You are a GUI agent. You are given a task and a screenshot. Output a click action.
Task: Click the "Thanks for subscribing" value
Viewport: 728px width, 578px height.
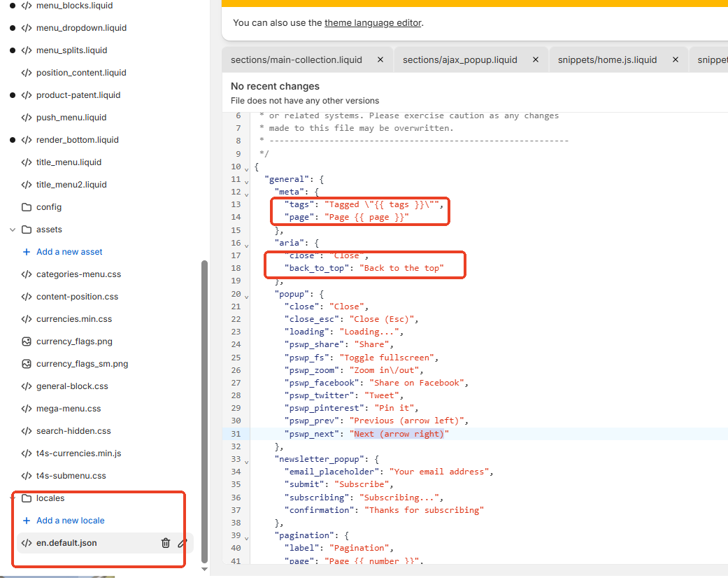coord(424,510)
